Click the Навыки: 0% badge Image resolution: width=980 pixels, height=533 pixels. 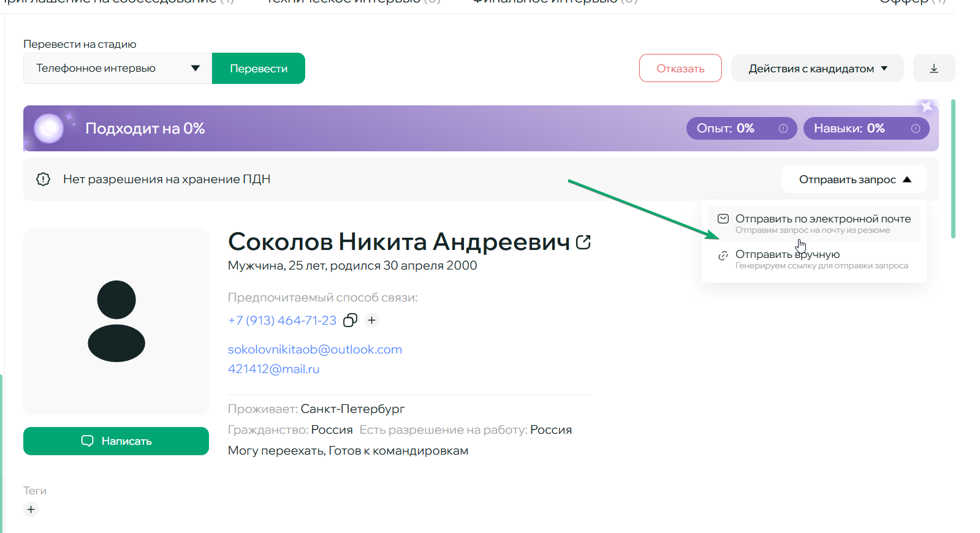[867, 128]
